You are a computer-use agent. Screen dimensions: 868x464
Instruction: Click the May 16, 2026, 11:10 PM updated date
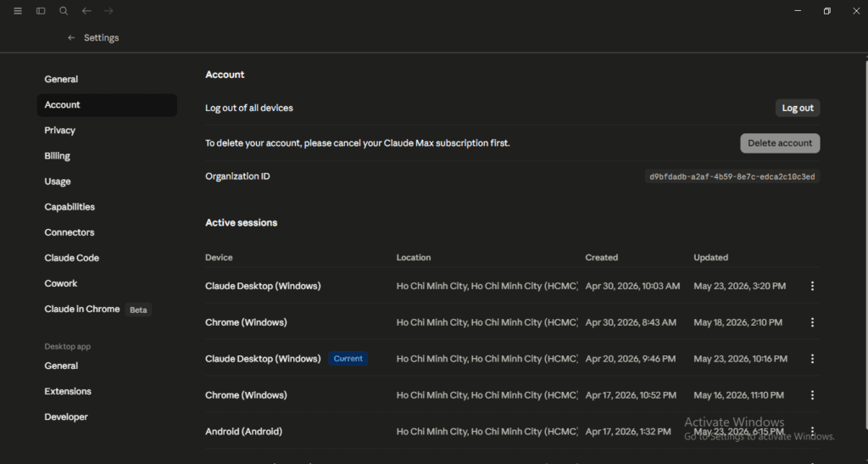[738, 394]
